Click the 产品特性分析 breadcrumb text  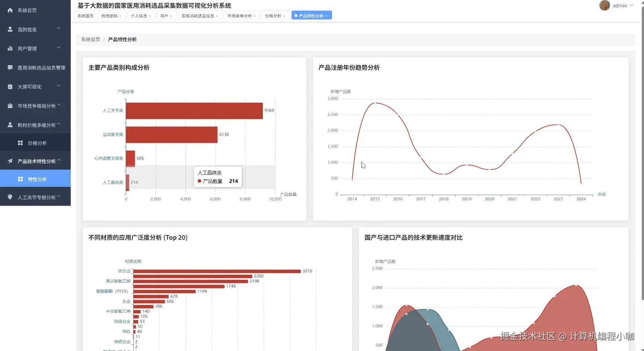(122, 39)
